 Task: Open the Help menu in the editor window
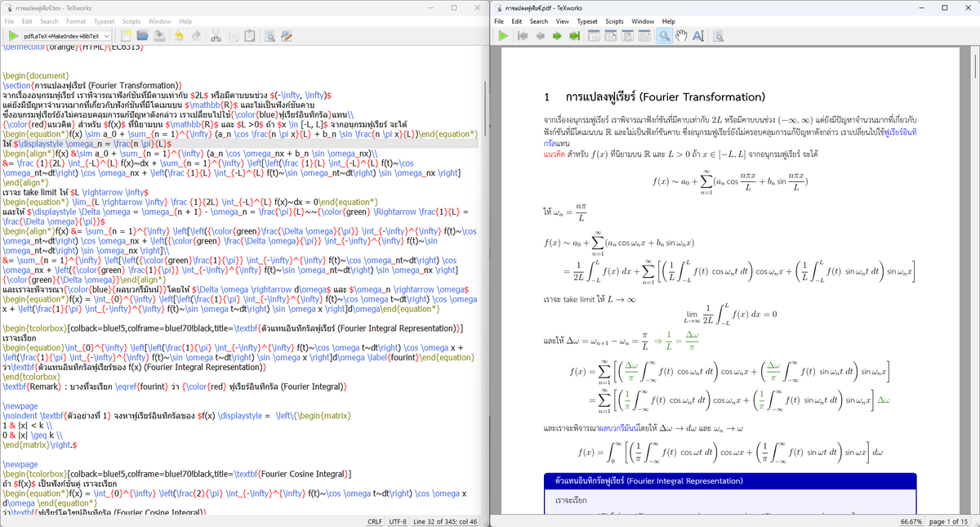[185, 21]
